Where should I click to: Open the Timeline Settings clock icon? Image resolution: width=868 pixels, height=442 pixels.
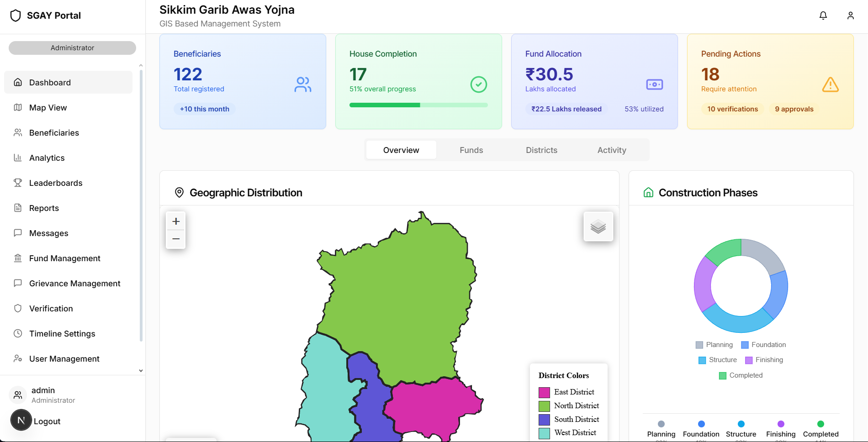point(17,333)
